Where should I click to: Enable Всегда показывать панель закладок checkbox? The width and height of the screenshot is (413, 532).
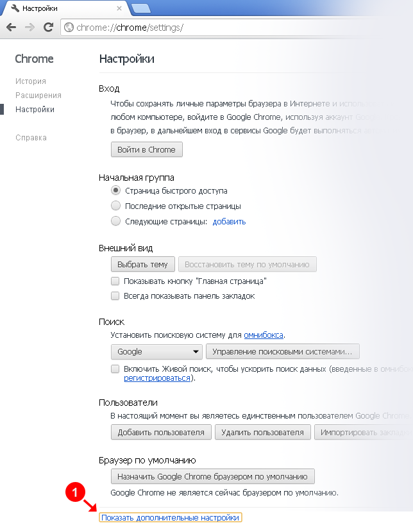tap(115, 296)
